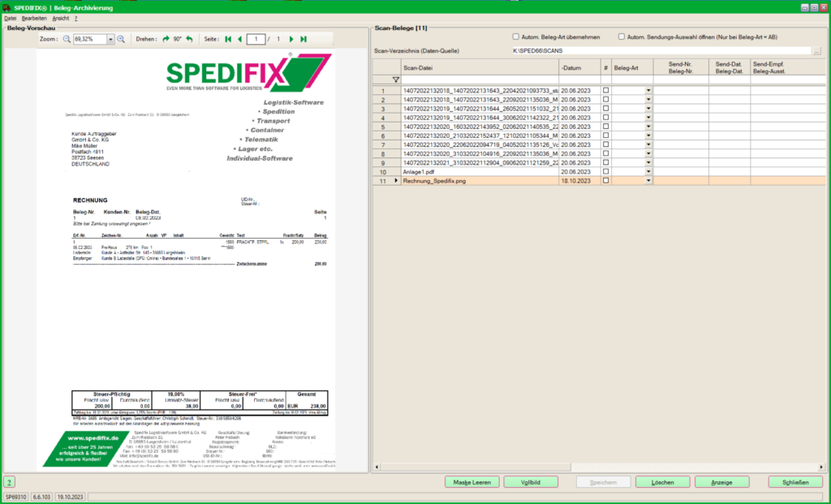The height and width of the screenshot is (504, 831).
Task: Zoom in with the magnifier plus icon
Action: [121, 39]
